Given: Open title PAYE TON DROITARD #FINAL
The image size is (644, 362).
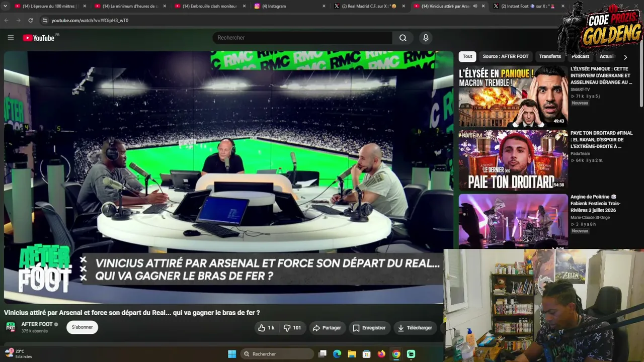Looking at the screenshot, I should pos(601,140).
